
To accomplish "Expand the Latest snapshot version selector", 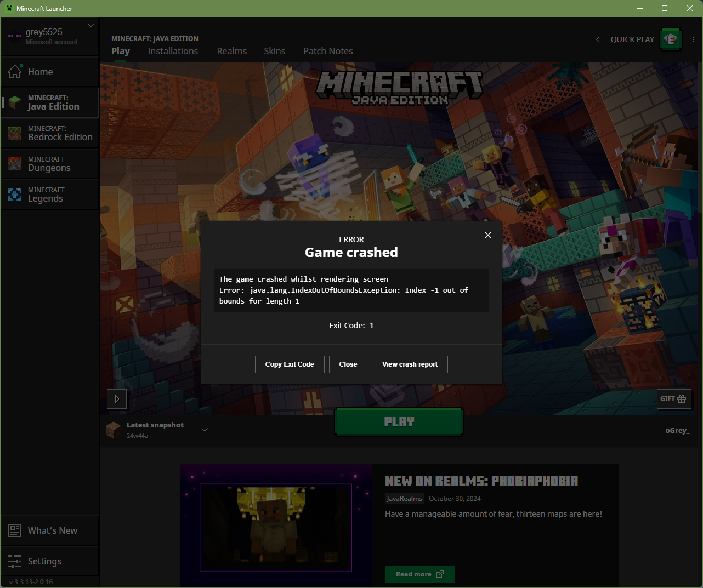I will click(205, 430).
